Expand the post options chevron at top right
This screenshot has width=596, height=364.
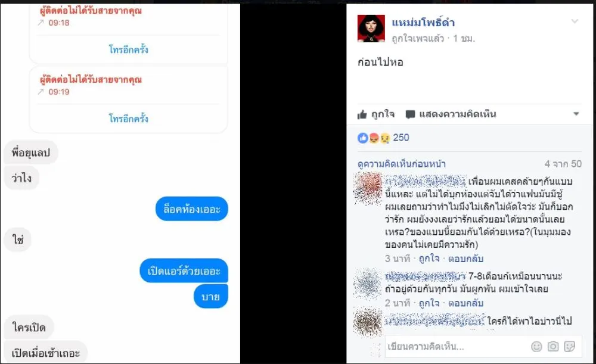pos(575,21)
